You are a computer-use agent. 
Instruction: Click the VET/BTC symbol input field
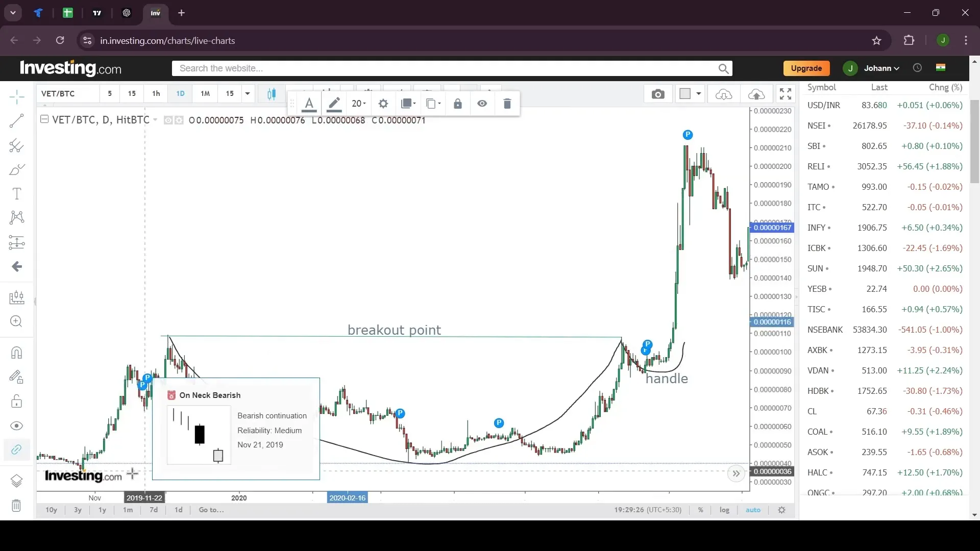click(x=67, y=94)
